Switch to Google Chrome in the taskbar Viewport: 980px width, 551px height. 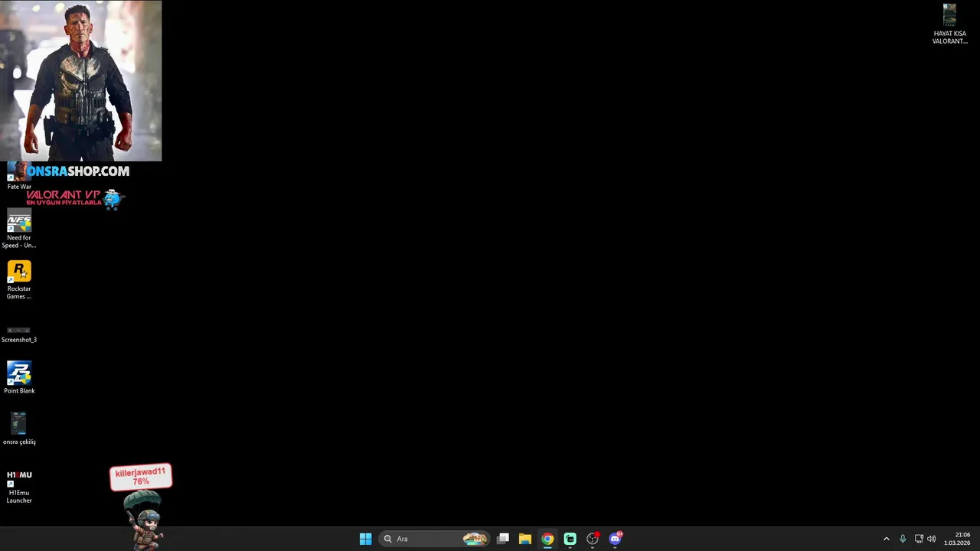(547, 539)
